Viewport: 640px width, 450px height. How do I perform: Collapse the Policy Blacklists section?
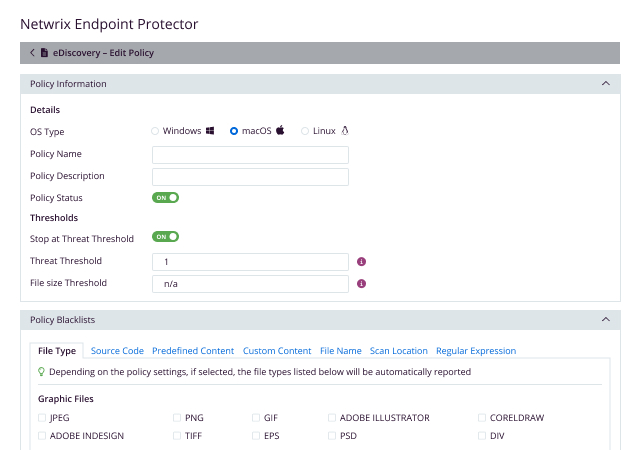[x=606, y=320]
